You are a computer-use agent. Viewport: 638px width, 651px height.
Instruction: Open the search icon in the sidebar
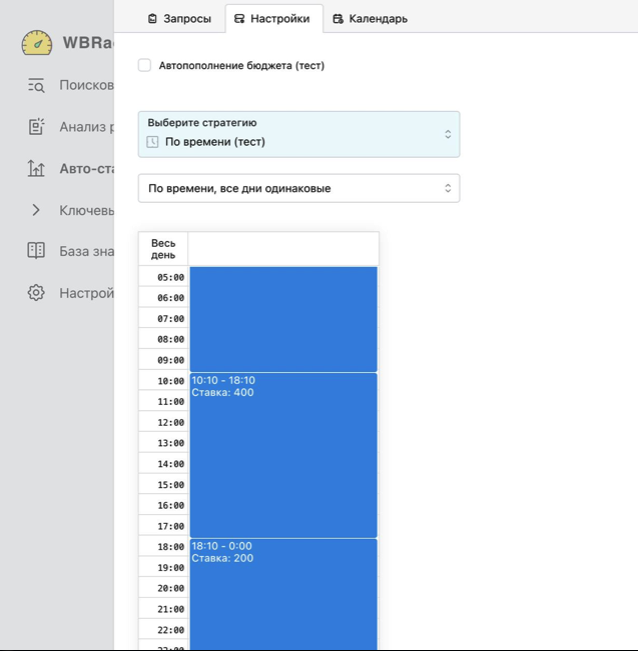point(36,85)
